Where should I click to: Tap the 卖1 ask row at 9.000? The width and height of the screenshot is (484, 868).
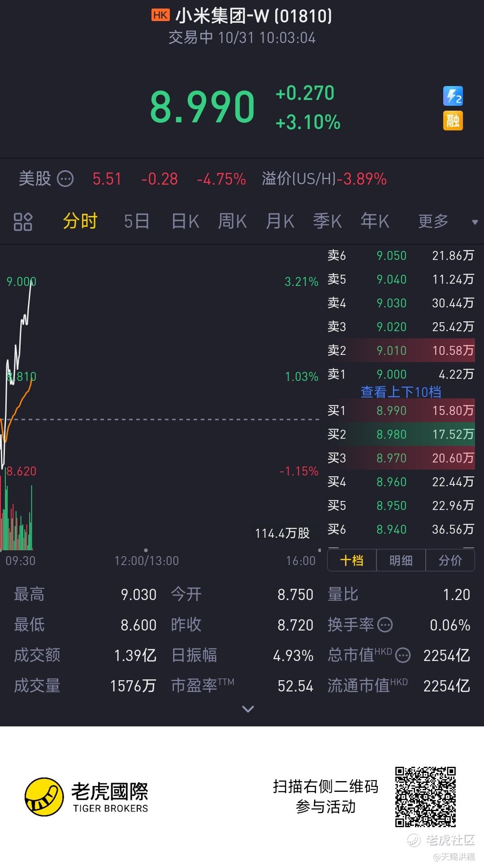401,374
